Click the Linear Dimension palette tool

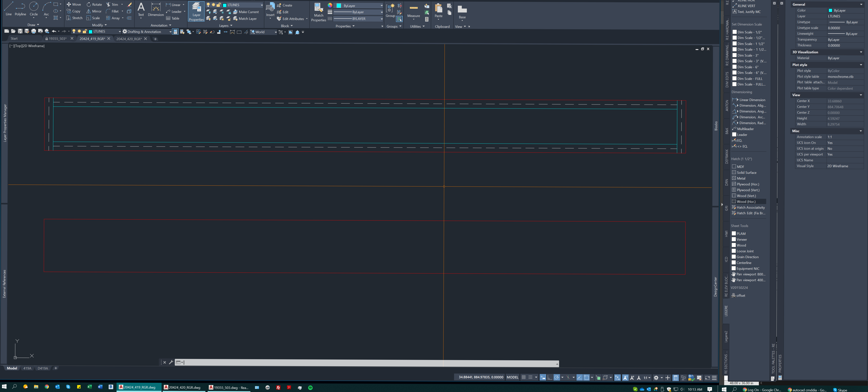[749, 100]
